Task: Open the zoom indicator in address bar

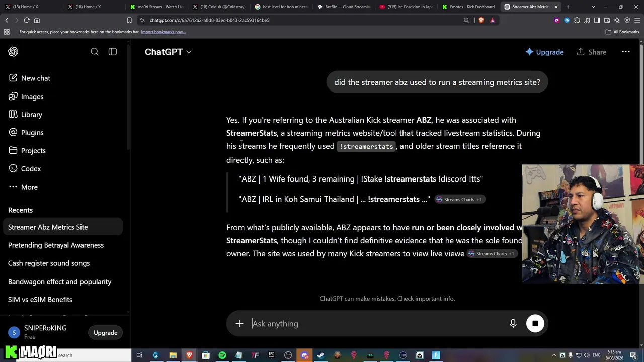Action: 466,20
